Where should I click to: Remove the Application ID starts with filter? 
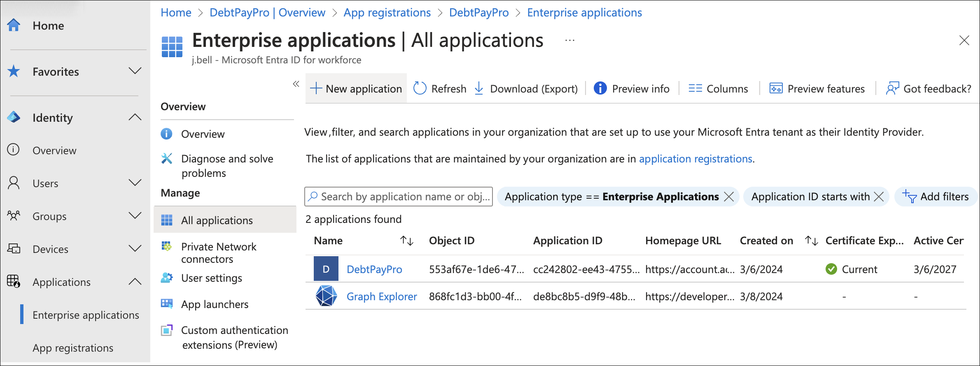pyautogui.click(x=879, y=197)
